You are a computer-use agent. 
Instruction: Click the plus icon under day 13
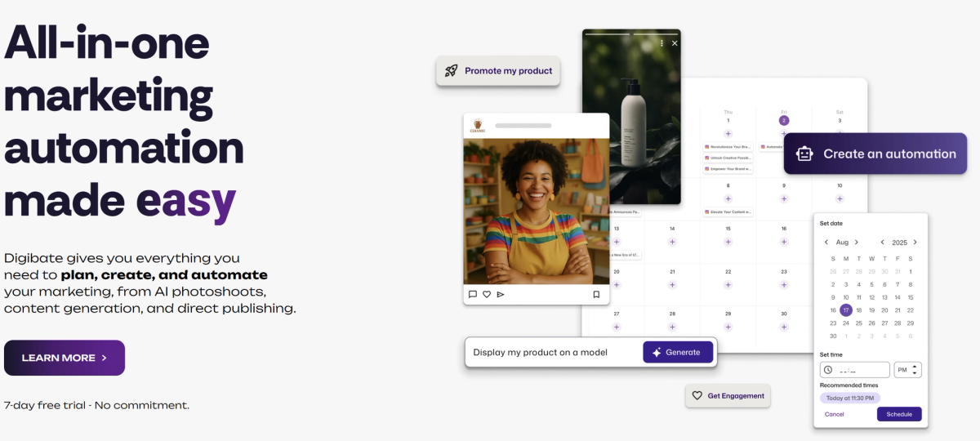coord(617,242)
